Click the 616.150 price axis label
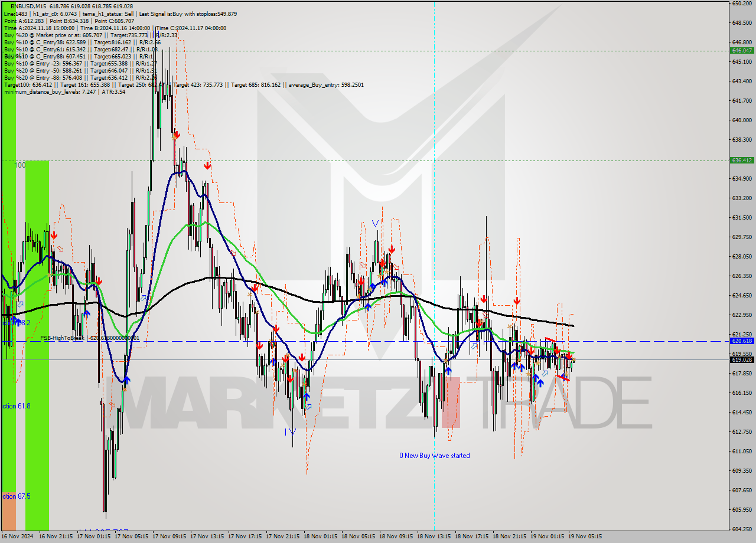The height and width of the screenshot is (543, 756). point(742,392)
